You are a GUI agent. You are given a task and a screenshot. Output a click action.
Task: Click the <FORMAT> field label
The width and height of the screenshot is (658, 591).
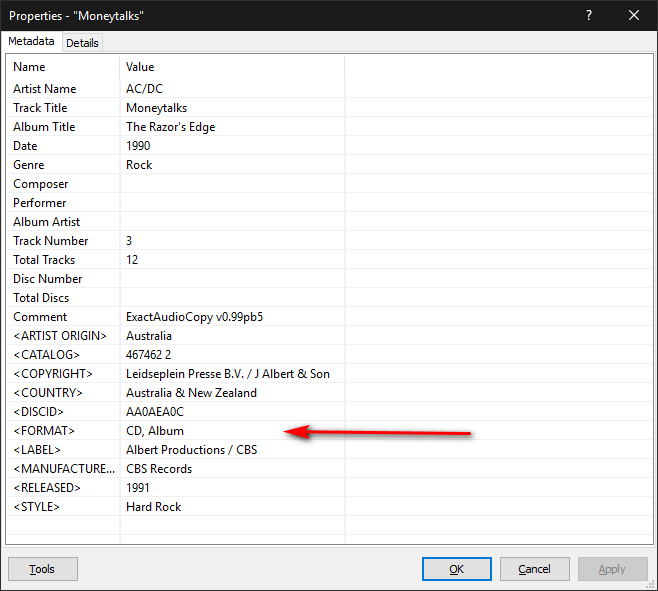tap(44, 431)
